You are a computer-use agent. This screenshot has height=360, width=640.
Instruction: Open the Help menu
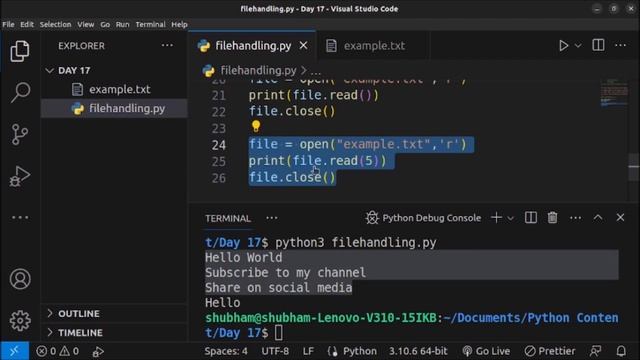[179, 24]
